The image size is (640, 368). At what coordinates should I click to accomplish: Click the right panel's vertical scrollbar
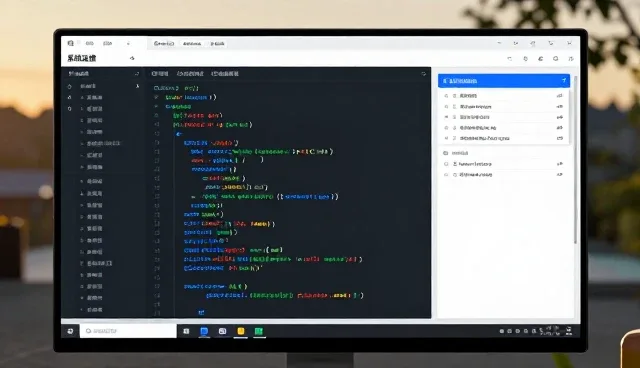point(576,159)
